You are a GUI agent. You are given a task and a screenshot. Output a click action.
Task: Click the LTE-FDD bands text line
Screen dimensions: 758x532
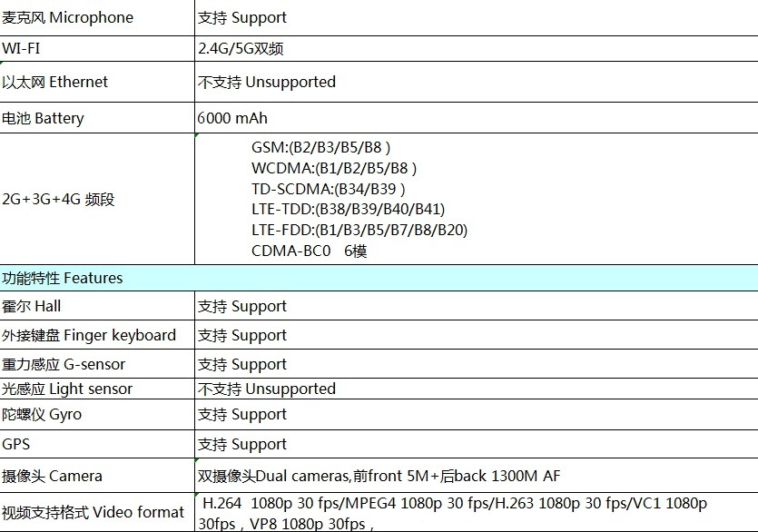tap(359, 230)
